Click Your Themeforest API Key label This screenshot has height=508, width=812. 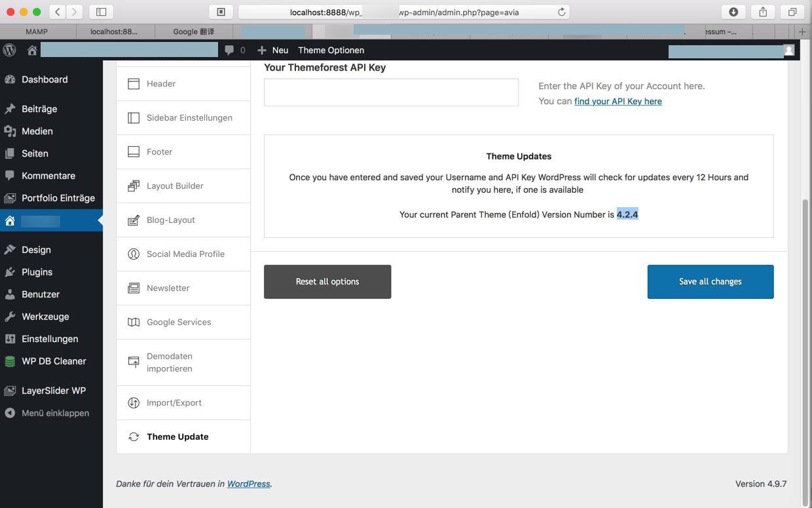pos(325,68)
